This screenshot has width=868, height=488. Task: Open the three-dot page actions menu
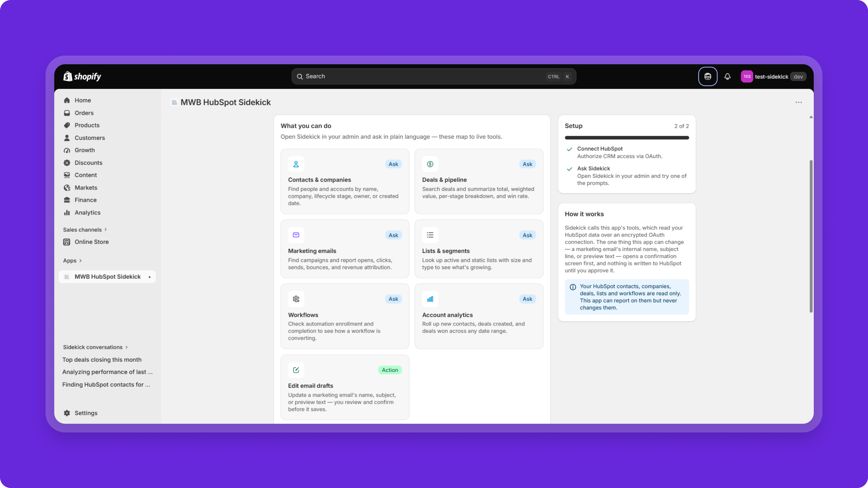coord(799,102)
